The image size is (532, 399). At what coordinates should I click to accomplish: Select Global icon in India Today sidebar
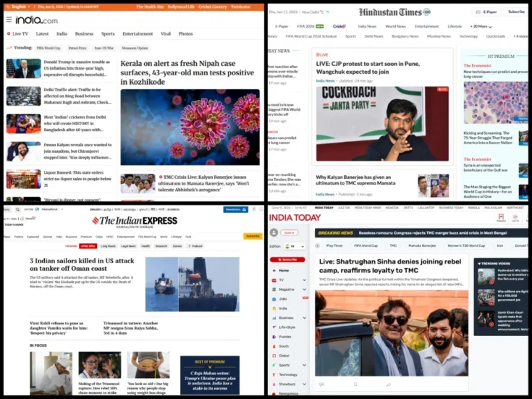(274, 356)
